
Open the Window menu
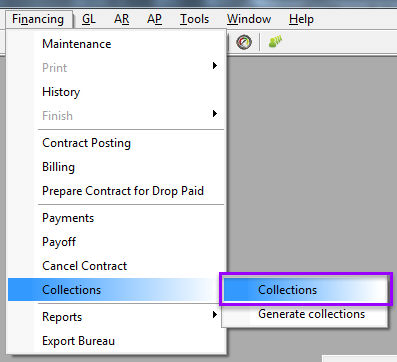click(x=249, y=19)
